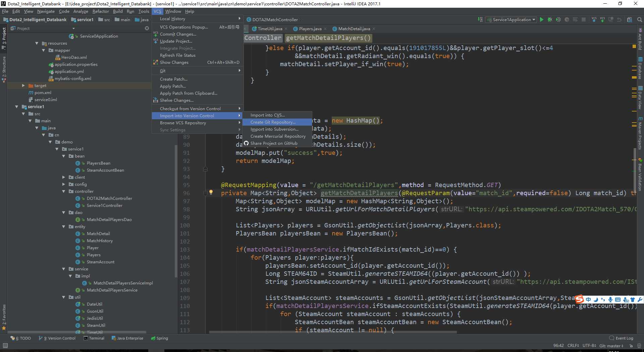Open Search Everywhere magnifier icon

(x=640, y=20)
